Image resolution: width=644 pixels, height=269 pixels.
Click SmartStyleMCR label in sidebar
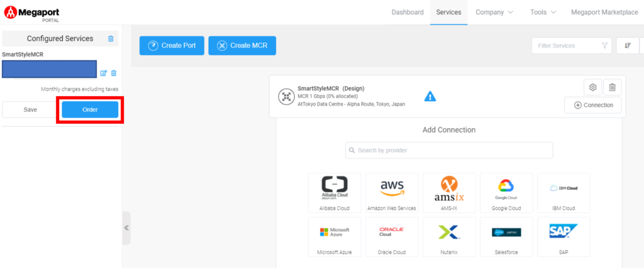[23, 54]
